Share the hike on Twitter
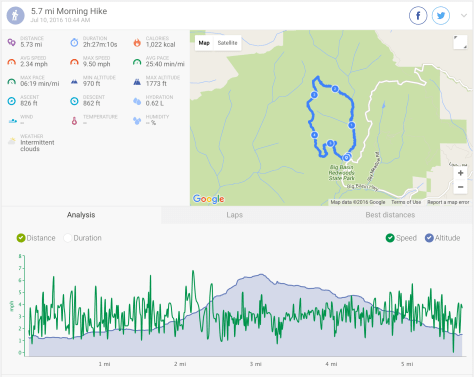The image size is (474, 377). (441, 15)
